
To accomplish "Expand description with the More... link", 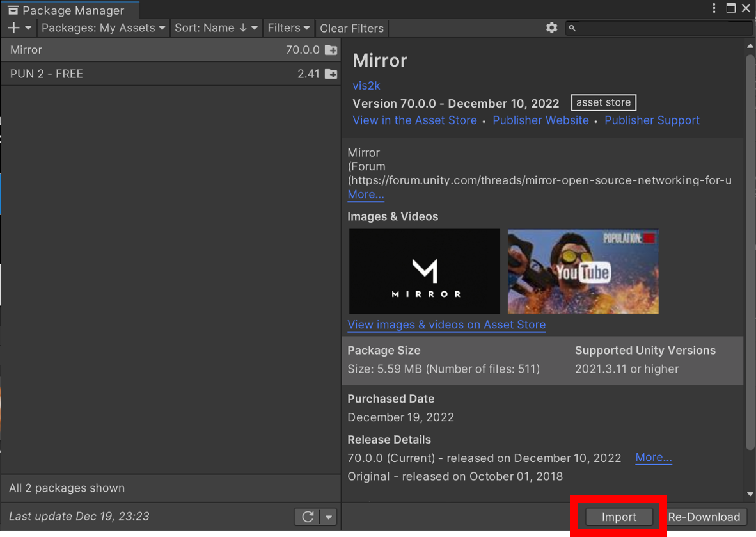I will [366, 195].
